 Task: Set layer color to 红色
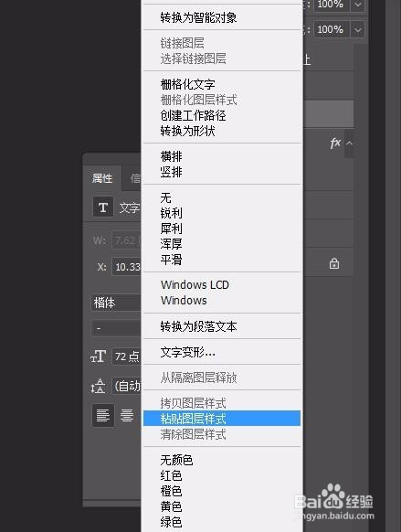coord(222,475)
